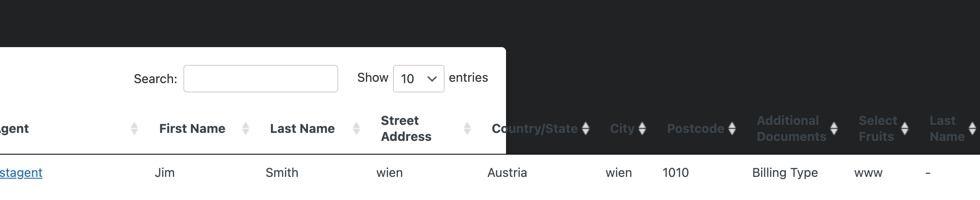Click into the Search input field
980x200 pixels.
click(x=261, y=79)
